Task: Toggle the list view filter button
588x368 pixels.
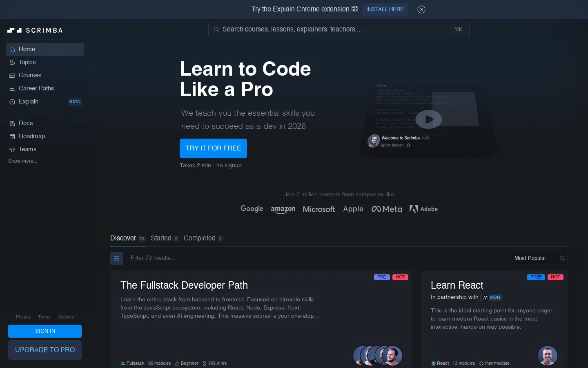Action: (x=117, y=258)
